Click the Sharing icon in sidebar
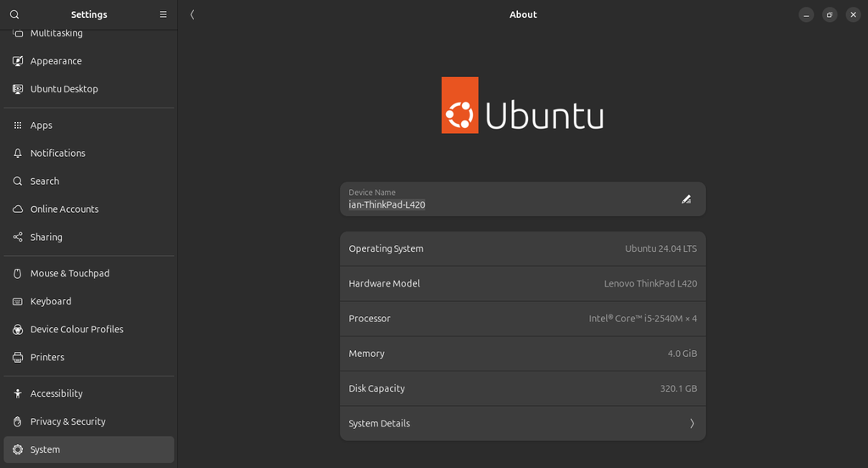The image size is (868, 468). point(18,237)
